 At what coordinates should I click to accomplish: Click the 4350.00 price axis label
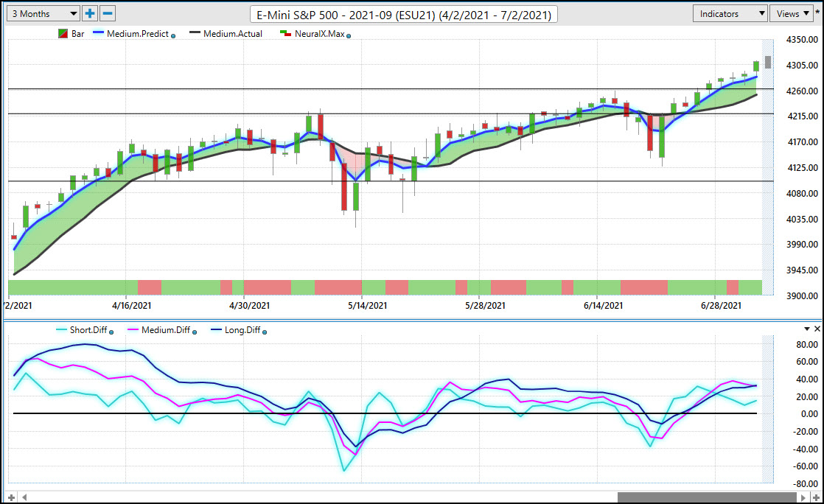pos(802,39)
